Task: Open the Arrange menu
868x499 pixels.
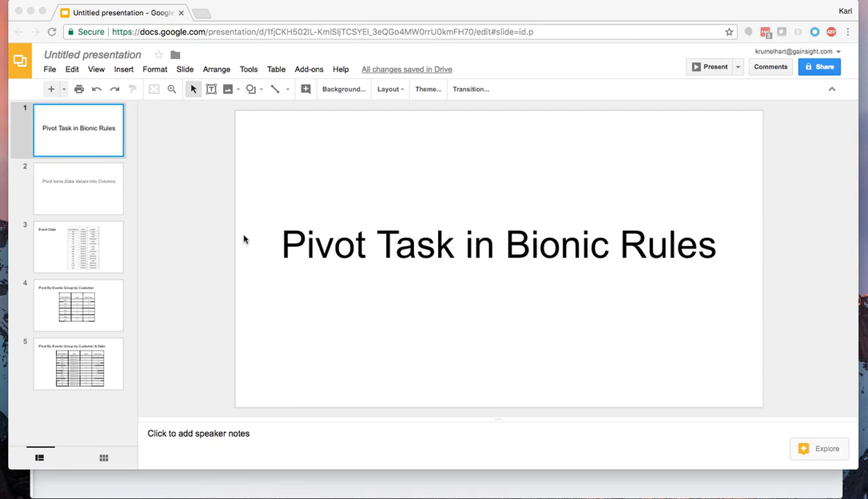Action: pos(216,69)
